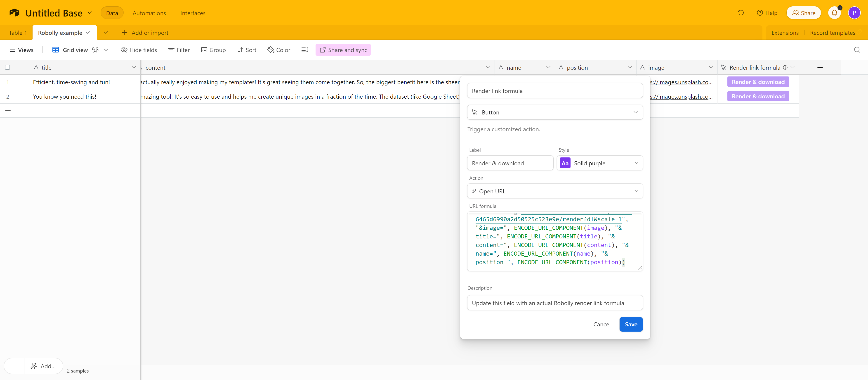This screenshot has width=868, height=380.
Task: Open the image column dropdown
Action: click(711, 67)
